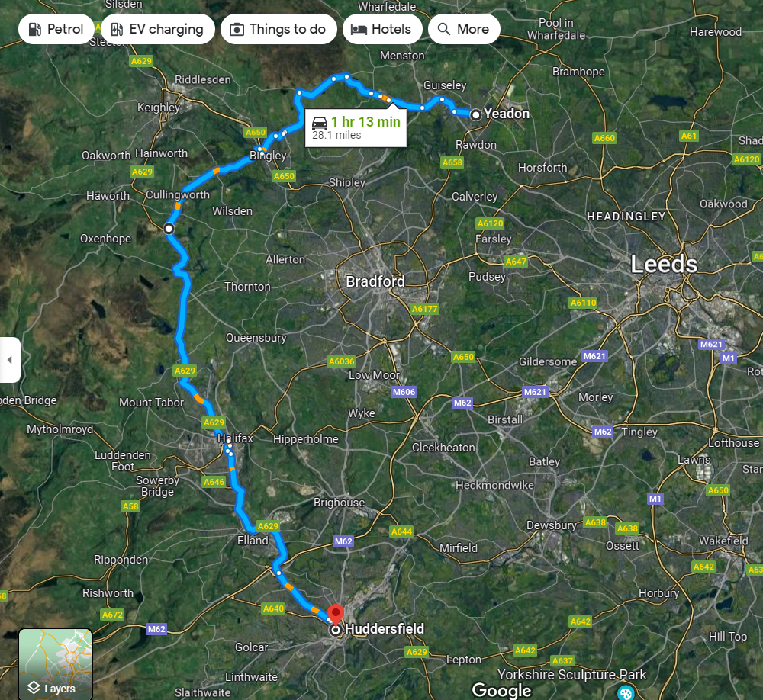Expand the collapsed side panel arrow
This screenshot has width=763, height=700.
[10, 360]
